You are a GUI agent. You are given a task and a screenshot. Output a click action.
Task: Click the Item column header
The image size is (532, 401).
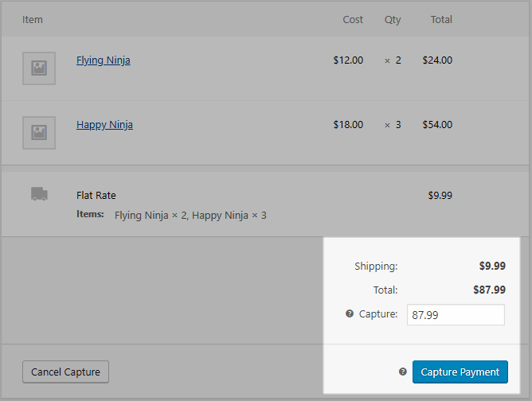[x=33, y=20]
